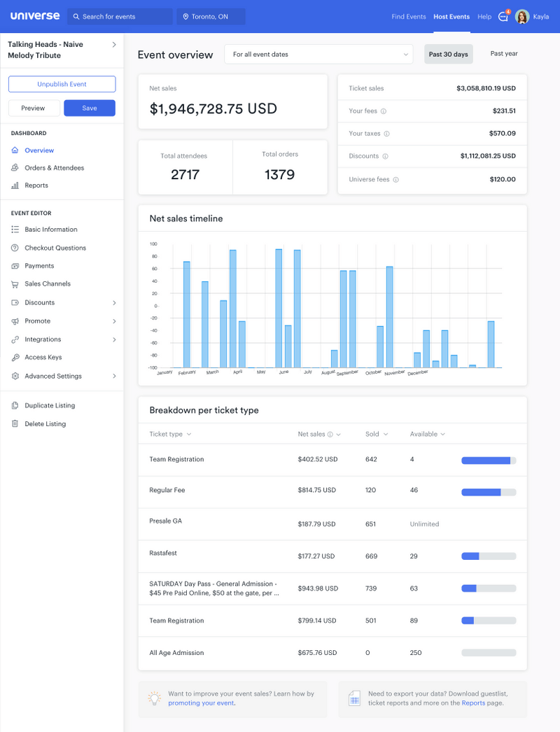Screen dimensions: 560x732
Task: Select the Host Events tab
Action: coord(451,16)
